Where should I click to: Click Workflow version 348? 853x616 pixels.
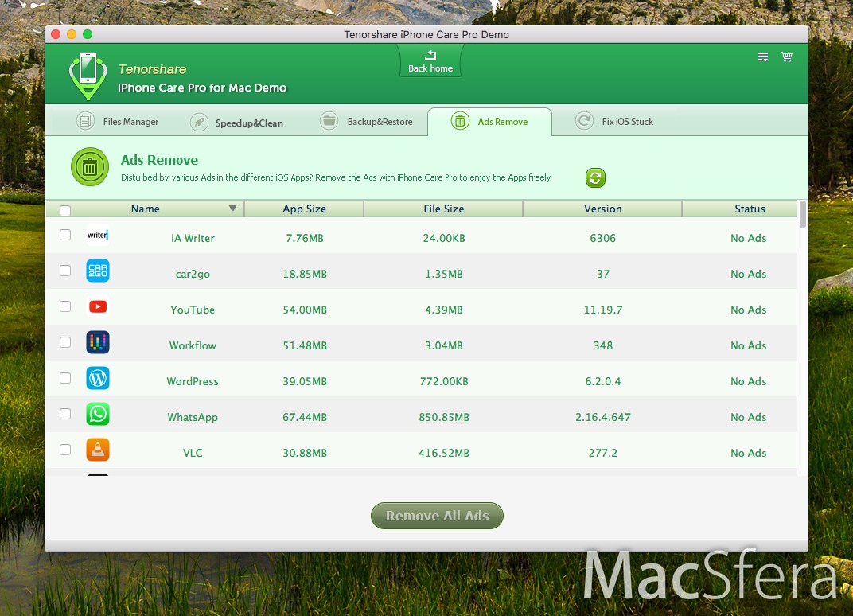coord(603,345)
